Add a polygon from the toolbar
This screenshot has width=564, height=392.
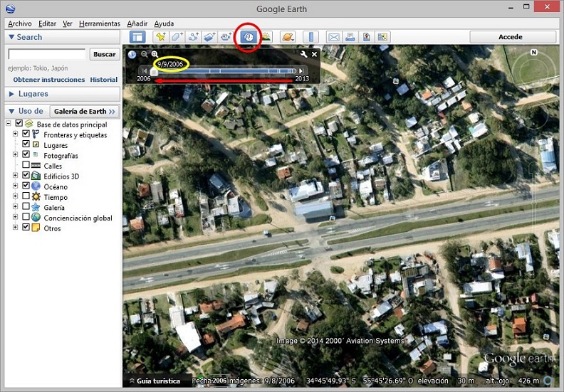pyautogui.click(x=177, y=37)
